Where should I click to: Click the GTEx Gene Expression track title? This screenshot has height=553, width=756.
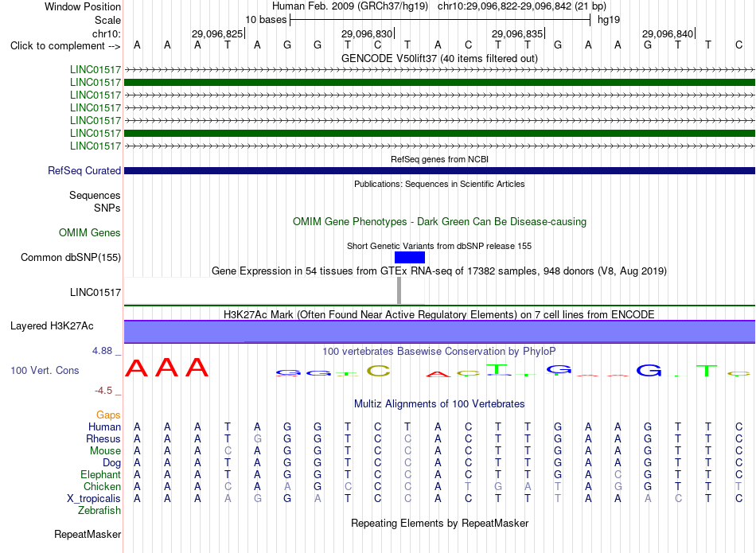point(439,271)
